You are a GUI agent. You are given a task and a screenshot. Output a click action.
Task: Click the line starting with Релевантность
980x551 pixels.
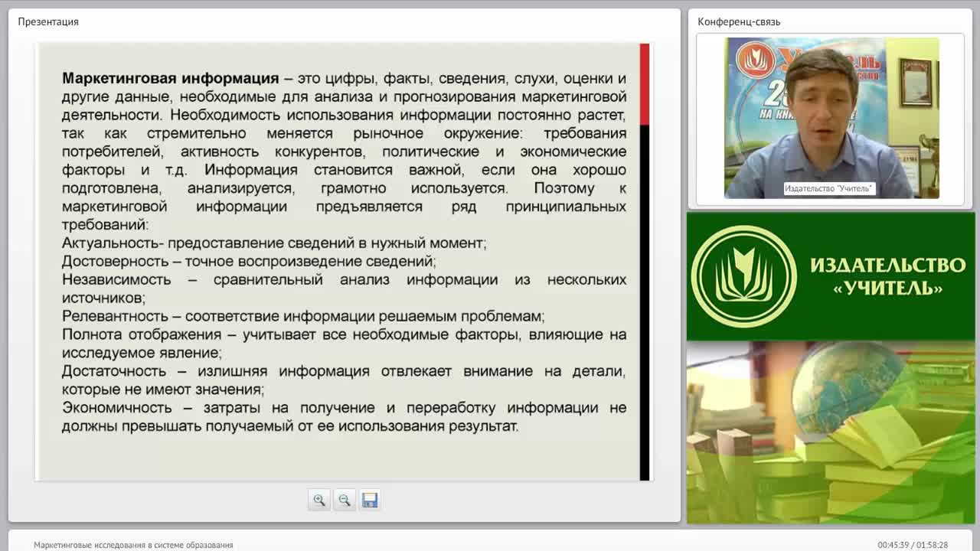coord(303,316)
